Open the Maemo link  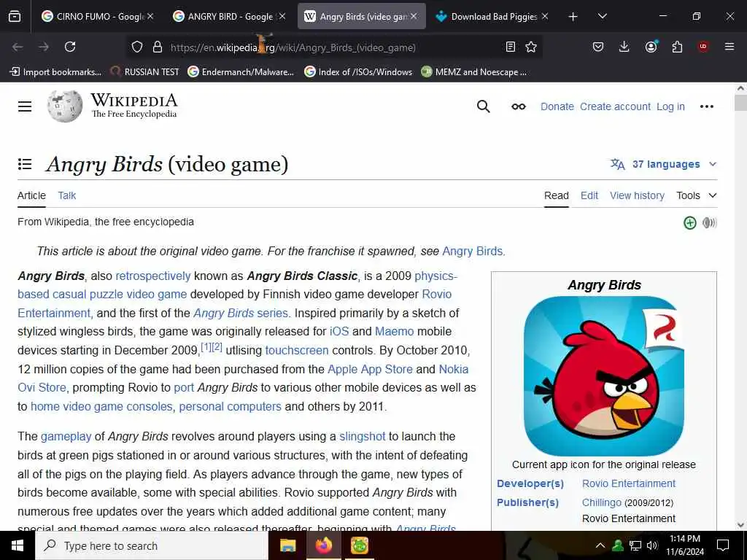(394, 332)
